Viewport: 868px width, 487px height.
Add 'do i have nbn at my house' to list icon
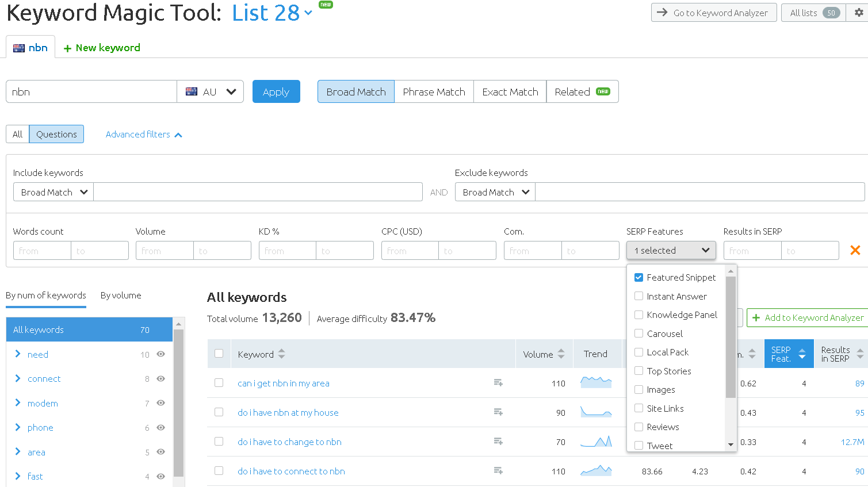pyautogui.click(x=498, y=412)
